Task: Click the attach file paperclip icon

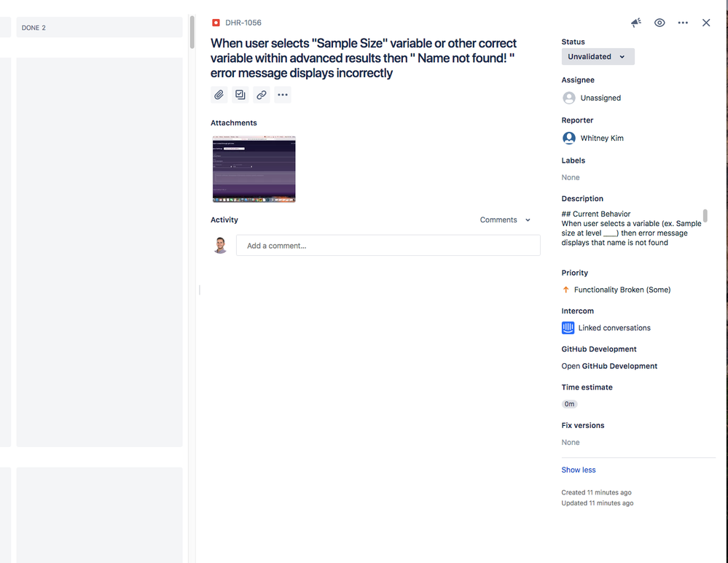Action: (219, 94)
